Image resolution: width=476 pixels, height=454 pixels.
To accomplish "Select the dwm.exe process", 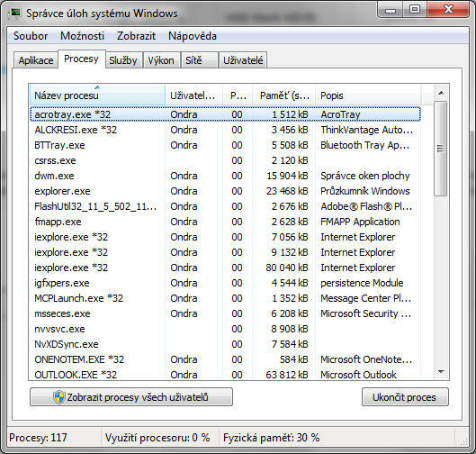I will tap(225, 176).
